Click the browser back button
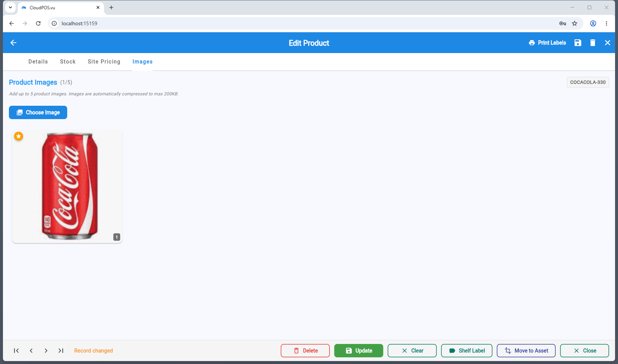Screen dimensions: 618x364 point(12,23)
